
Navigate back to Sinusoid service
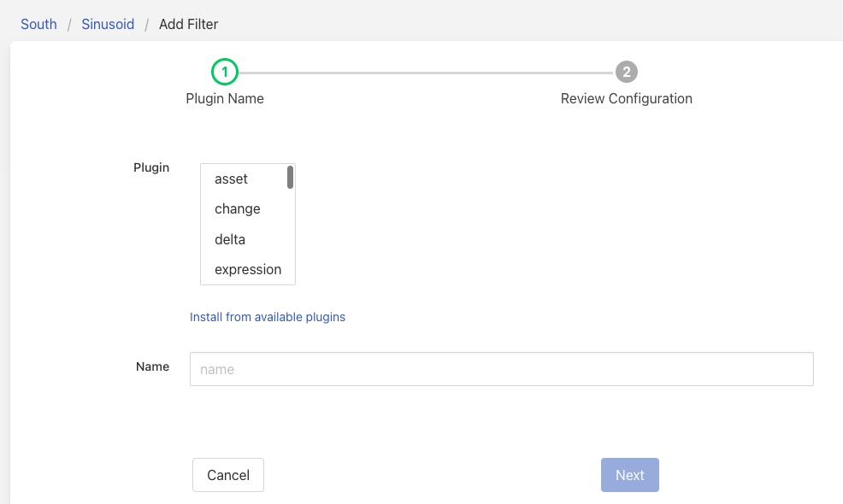pyautogui.click(x=107, y=24)
